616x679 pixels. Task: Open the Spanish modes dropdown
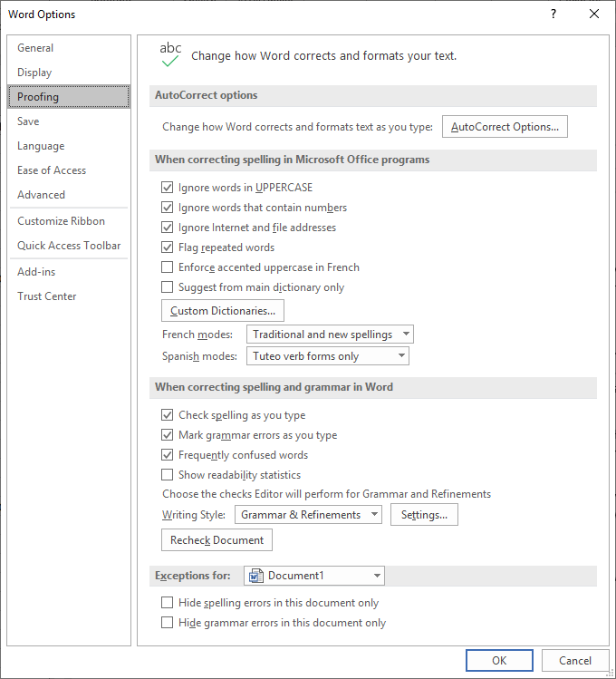(x=328, y=356)
